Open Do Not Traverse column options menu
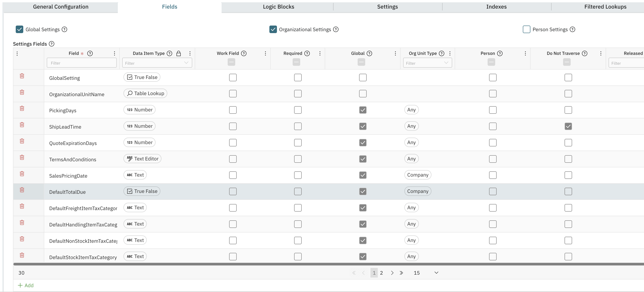The width and height of the screenshot is (644, 292). 601,53
